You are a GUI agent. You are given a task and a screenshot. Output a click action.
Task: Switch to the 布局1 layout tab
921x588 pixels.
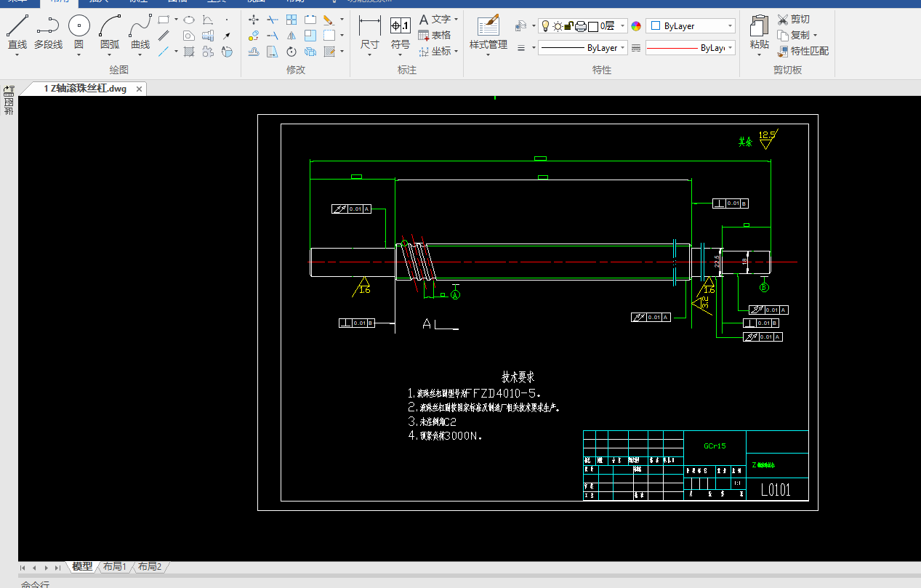click(115, 567)
